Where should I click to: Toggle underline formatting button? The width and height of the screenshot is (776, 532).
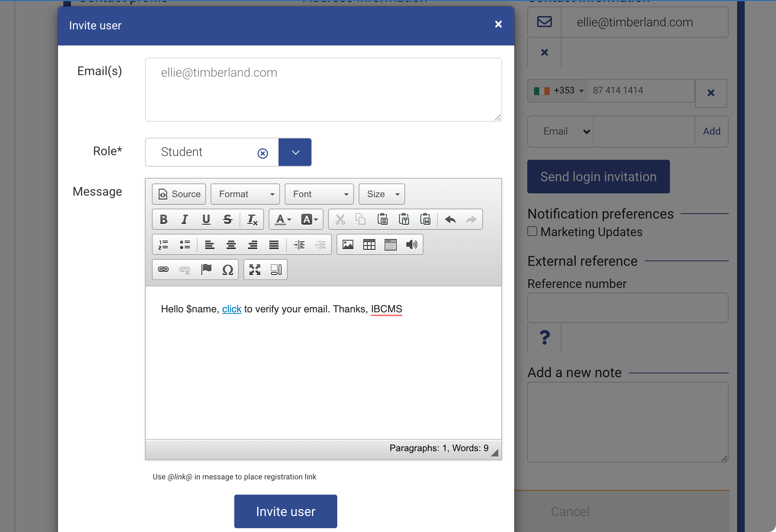pyautogui.click(x=206, y=219)
